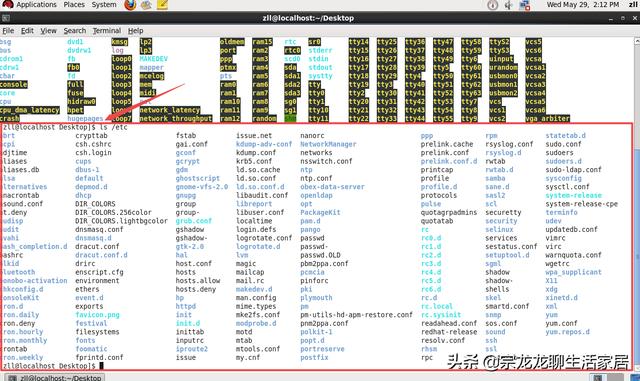Click the 'nsswitch.conf' file name
Viewport: 640px width, 381px height.
point(326,161)
